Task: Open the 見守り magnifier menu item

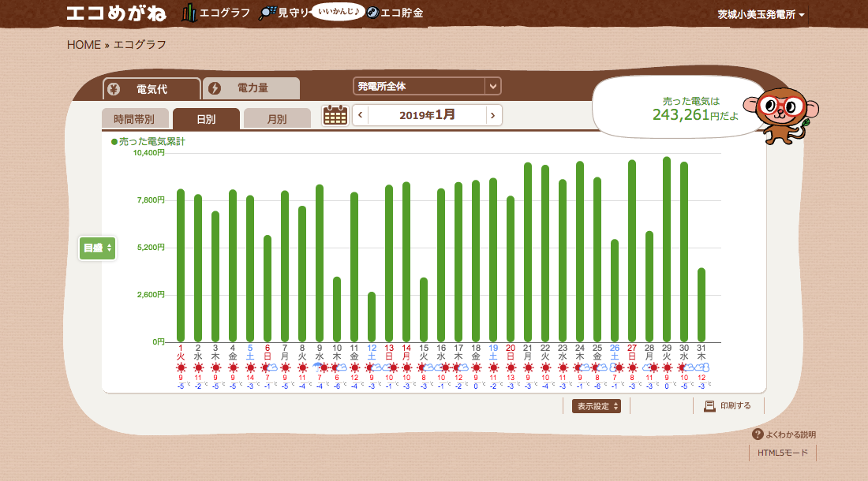Action: [x=284, y=13]
